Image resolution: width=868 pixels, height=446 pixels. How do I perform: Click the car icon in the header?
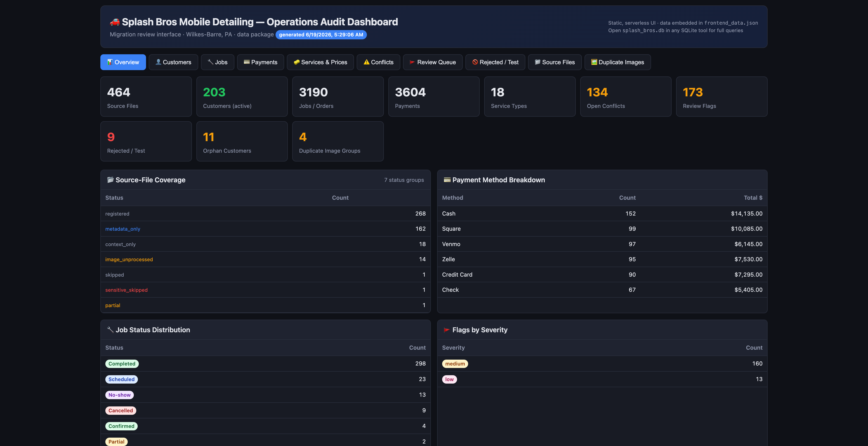click(115, 22)
